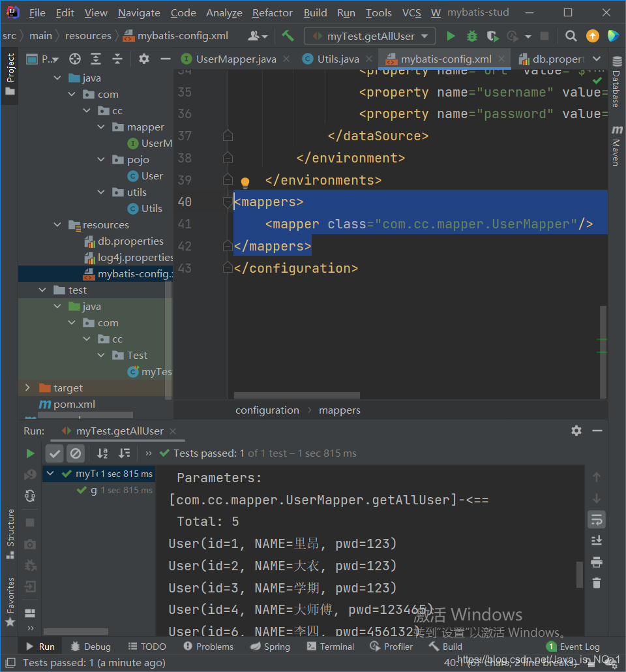Click the orange update arrow icon
This screenshot has width=626, height=672.
point(592,36)
